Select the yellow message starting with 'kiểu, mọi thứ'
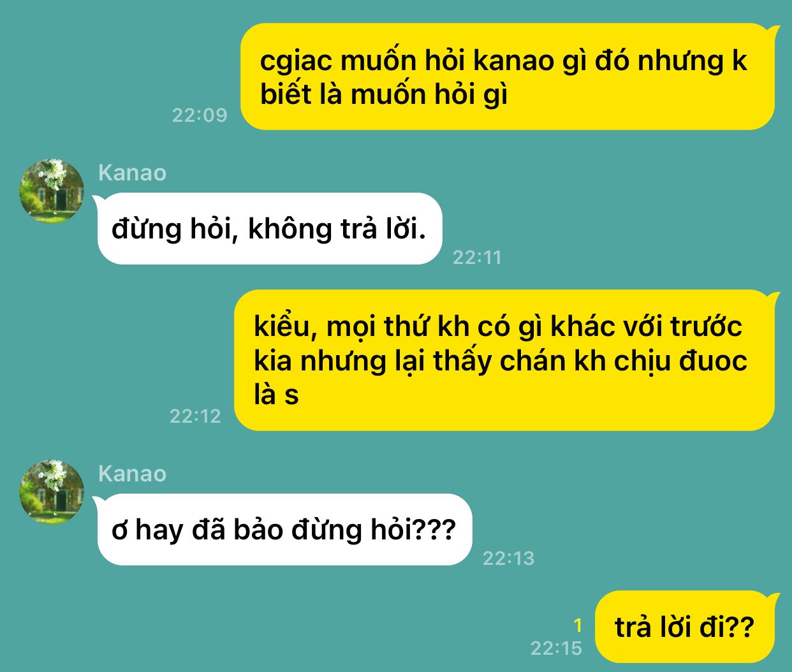Screen dimensions: 792x672 505,360
